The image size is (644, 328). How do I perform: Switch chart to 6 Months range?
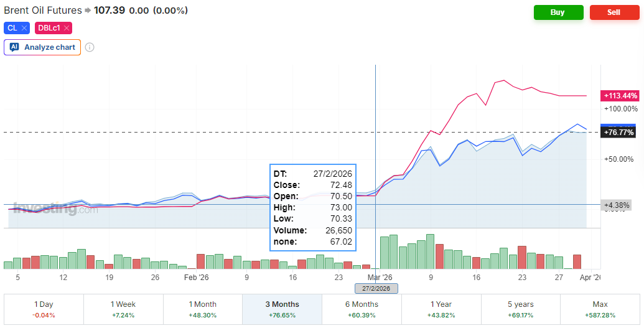tap(362, 309)
